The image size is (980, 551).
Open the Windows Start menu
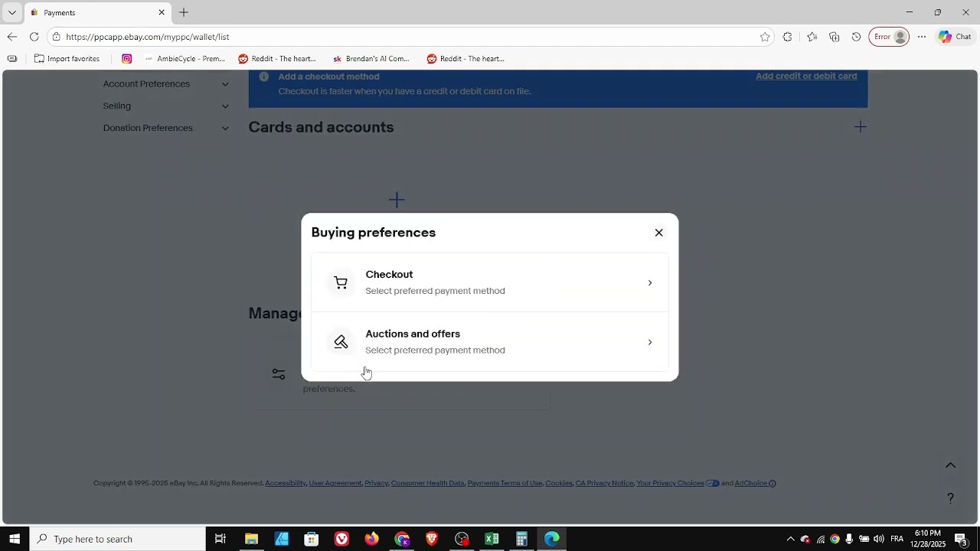pyautogui.click(x=15, y=539)
